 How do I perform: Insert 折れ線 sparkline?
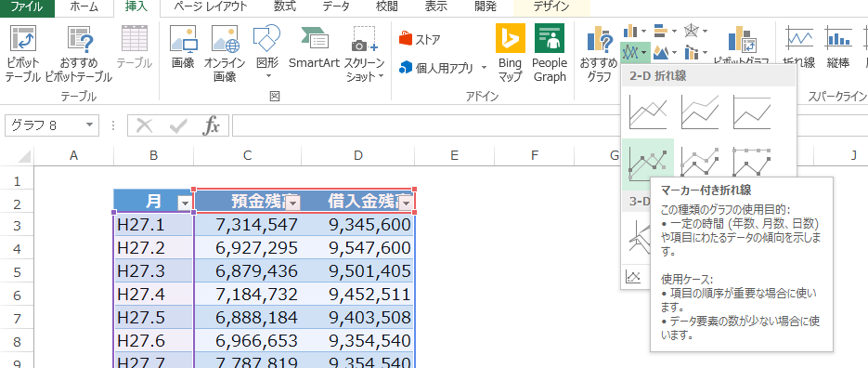click(x=798, y=47)
